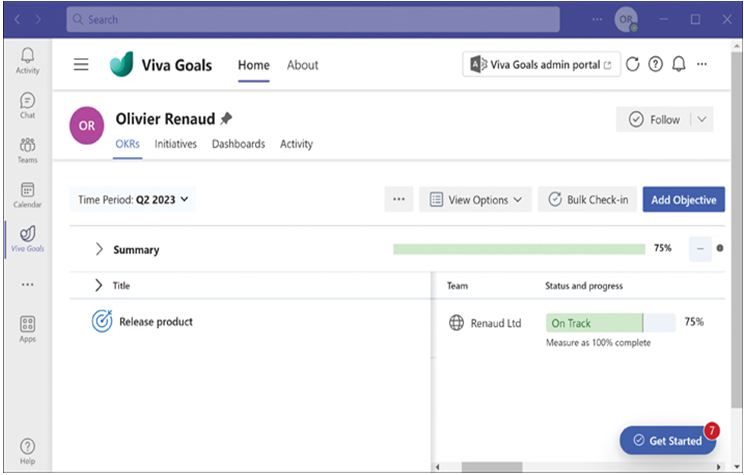Open the hamburger navigation menu

coord(81,64)
